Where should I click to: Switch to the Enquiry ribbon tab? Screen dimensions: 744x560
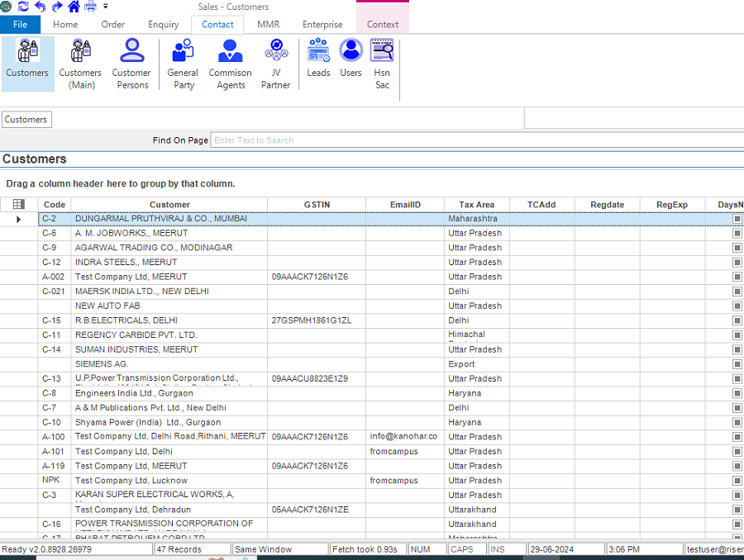click(x=163, y=24)
